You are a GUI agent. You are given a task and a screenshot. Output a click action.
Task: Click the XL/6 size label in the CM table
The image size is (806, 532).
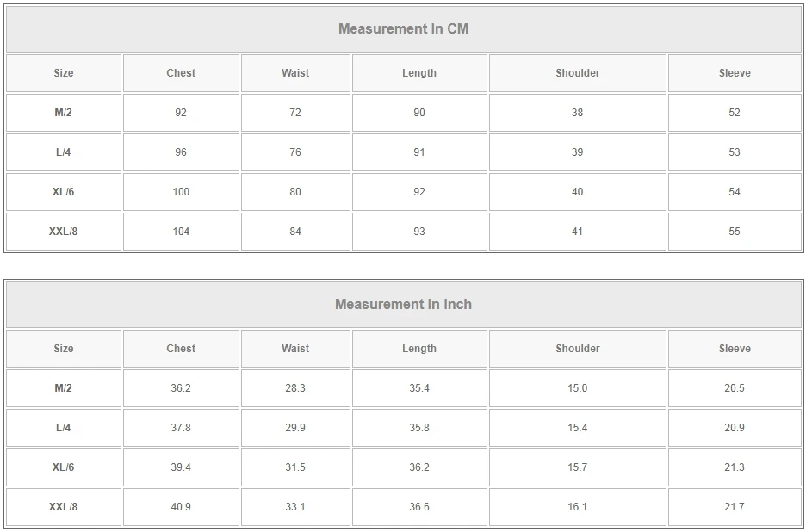[x=64, y=192]
